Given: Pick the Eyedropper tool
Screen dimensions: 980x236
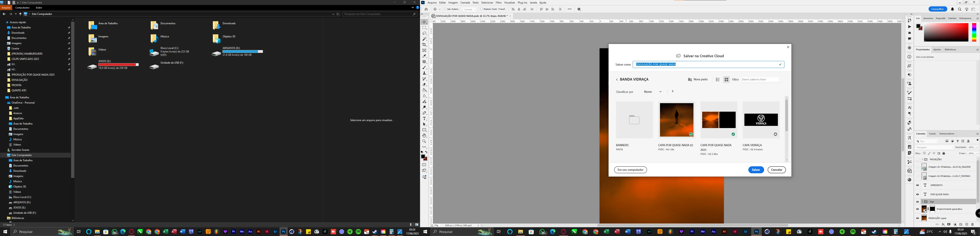Looking at the screenshot, I should coord(424,56).
